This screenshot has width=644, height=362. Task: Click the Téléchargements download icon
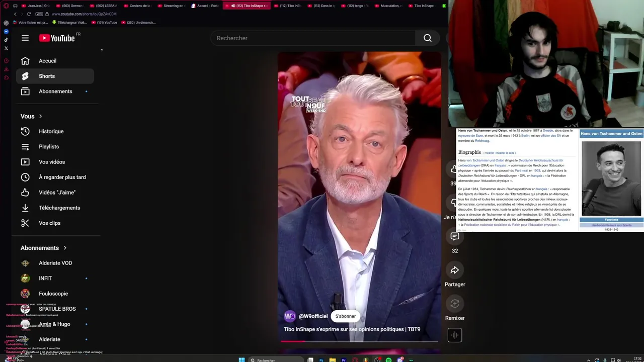(25, 208)
